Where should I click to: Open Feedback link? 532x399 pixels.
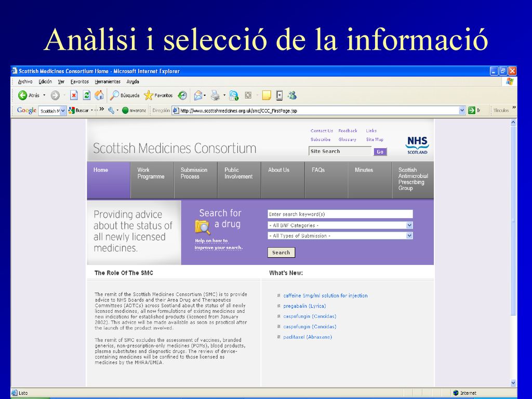point(348,130)
